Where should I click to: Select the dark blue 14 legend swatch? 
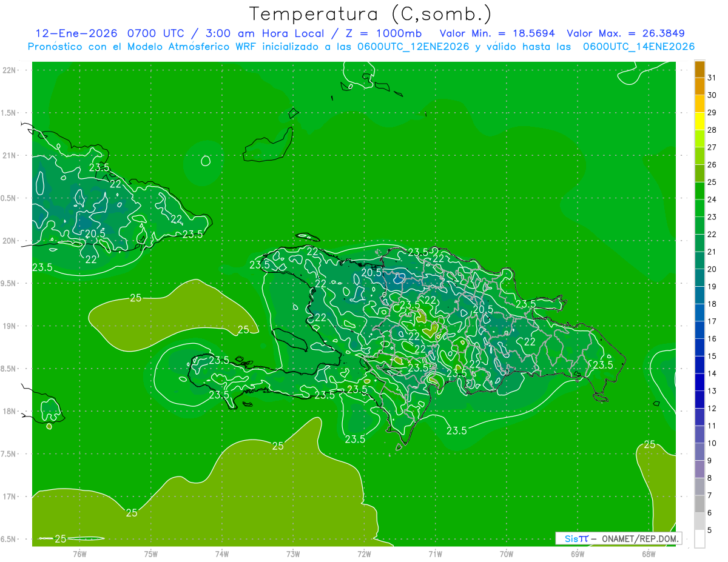point(699,364)
